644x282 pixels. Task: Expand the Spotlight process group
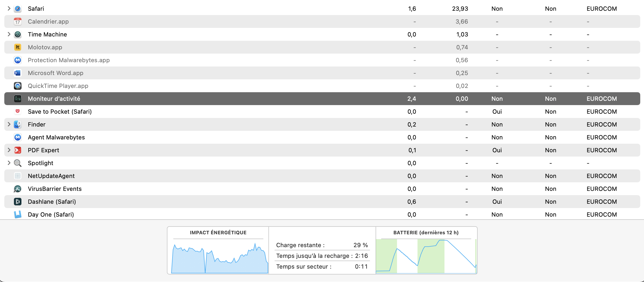(x=9, y=163)
